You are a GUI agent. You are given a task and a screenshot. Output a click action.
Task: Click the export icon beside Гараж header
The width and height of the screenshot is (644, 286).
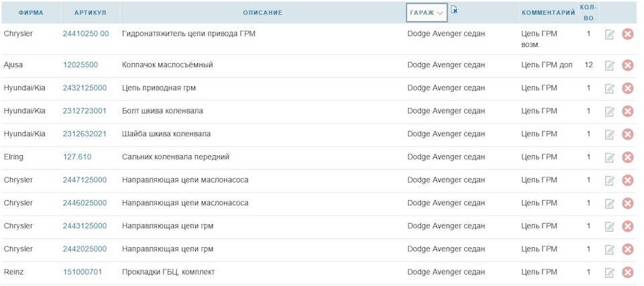coord(454,10)
